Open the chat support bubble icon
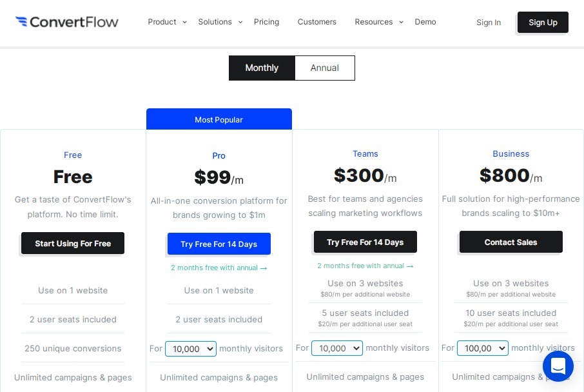 pos(558,366)
